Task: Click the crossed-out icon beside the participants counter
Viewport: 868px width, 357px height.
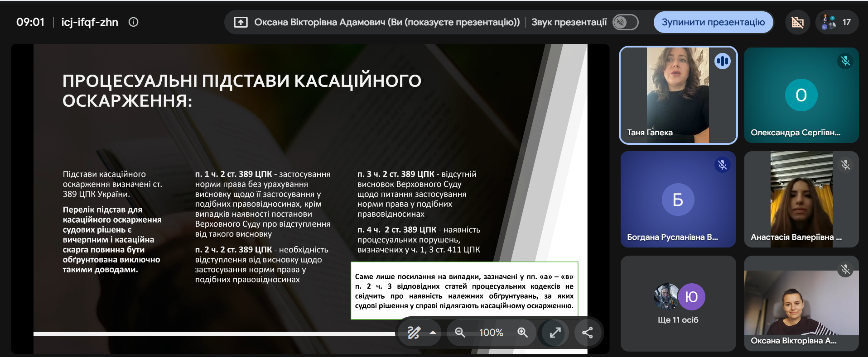Action: [x=797, y=22]
